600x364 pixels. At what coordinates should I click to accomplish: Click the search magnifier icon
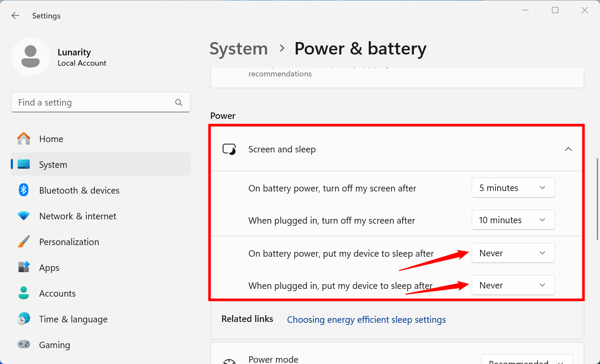179,103
